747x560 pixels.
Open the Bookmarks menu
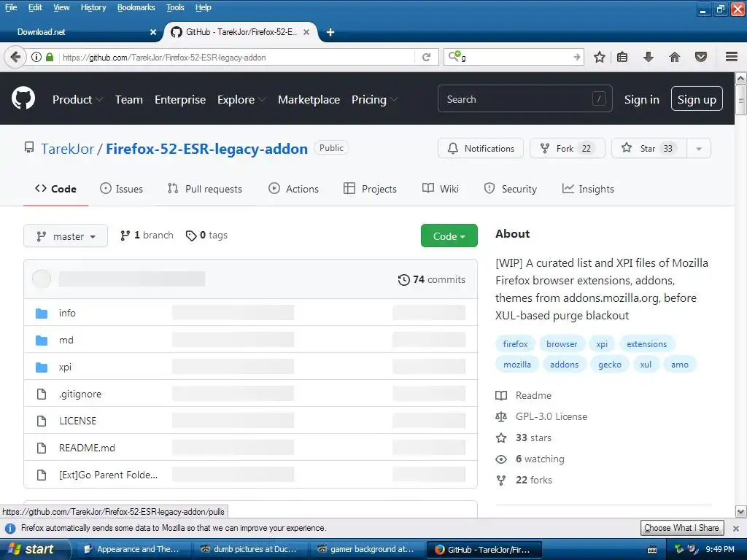136,7
